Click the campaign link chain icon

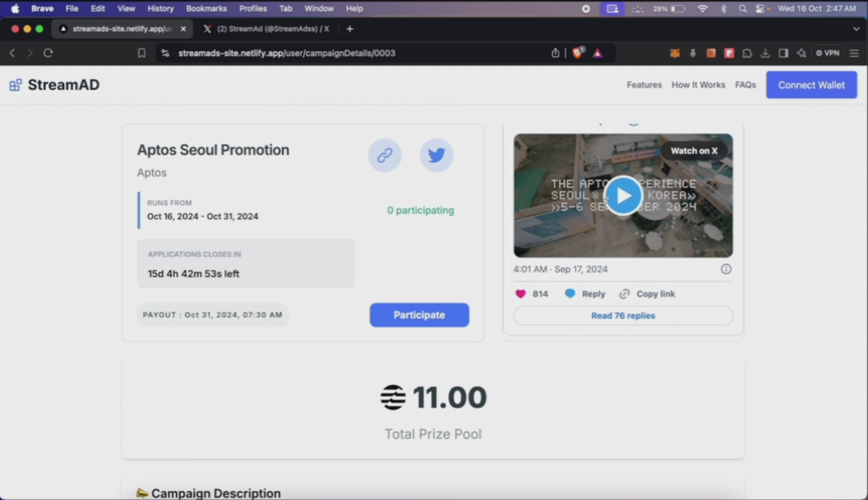(x=385, y=155)
